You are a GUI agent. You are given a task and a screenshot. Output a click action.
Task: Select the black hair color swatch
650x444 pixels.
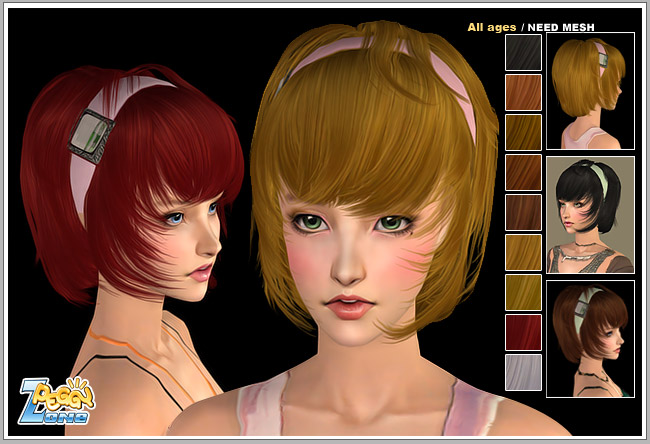[x=523, y=52]
